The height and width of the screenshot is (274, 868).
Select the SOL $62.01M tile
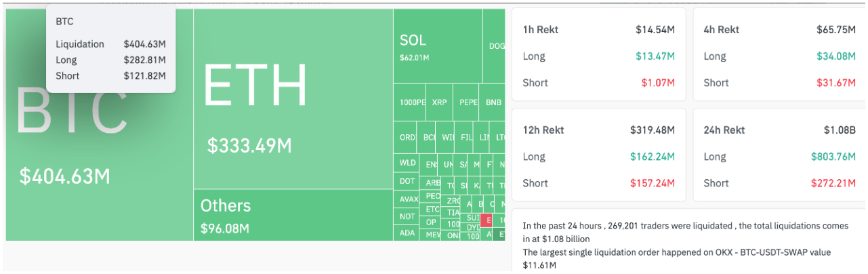click(x=438, y=46)
